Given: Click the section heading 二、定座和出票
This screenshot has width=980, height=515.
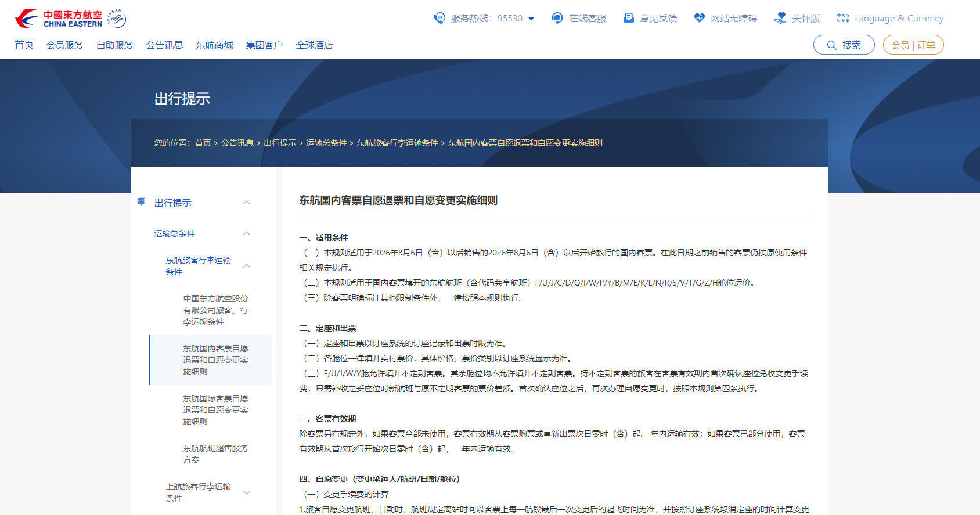Looking at the screenshot, I should (328, 328).
